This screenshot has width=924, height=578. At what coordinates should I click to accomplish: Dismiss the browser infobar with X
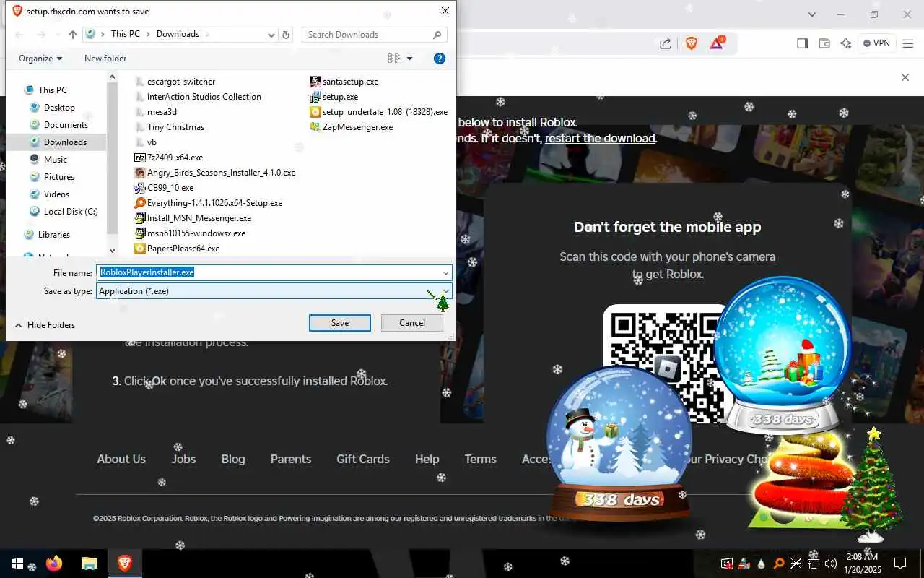click(905, 77)
